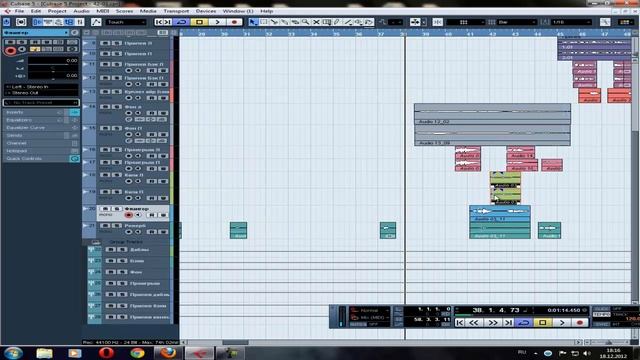The width and height of the screenshot is (640, 360).
Task: Click transport panel Record button
Action: coord(580,323)
